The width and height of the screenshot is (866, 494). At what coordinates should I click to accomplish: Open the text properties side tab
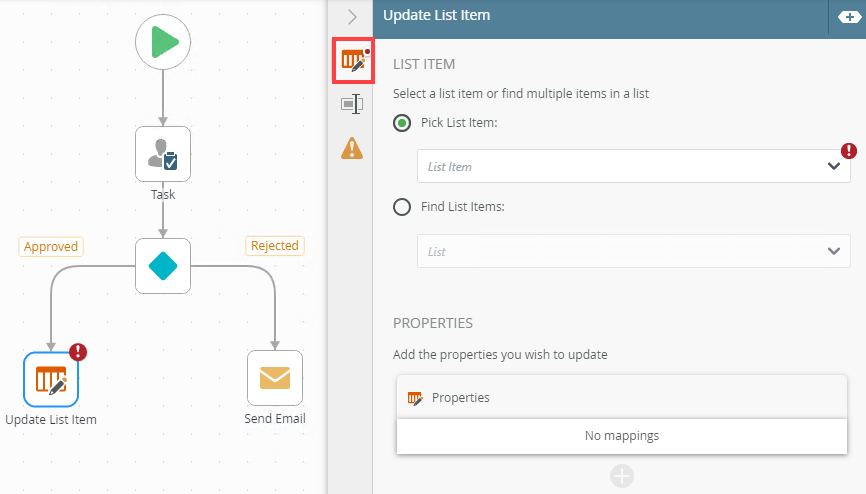click(x=352, y=103)
